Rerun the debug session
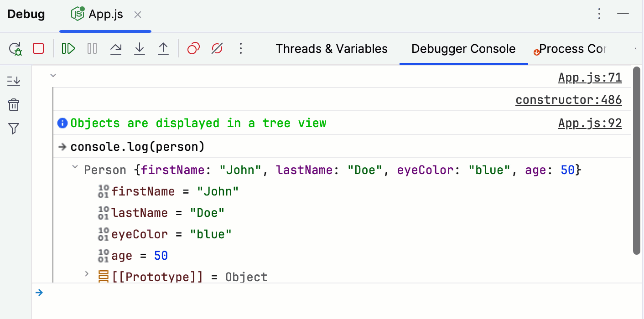644x319 pixels. click(x=15, y=48)
